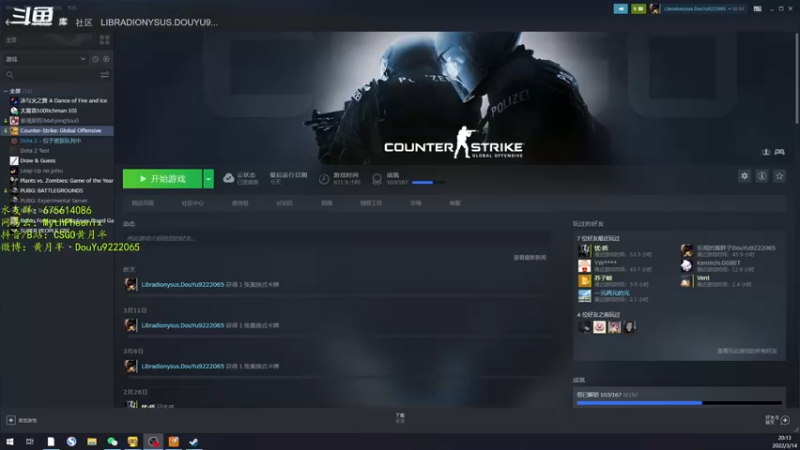Click the blue announcements icon top bar
800x450 pixels.
coord(620,9)
